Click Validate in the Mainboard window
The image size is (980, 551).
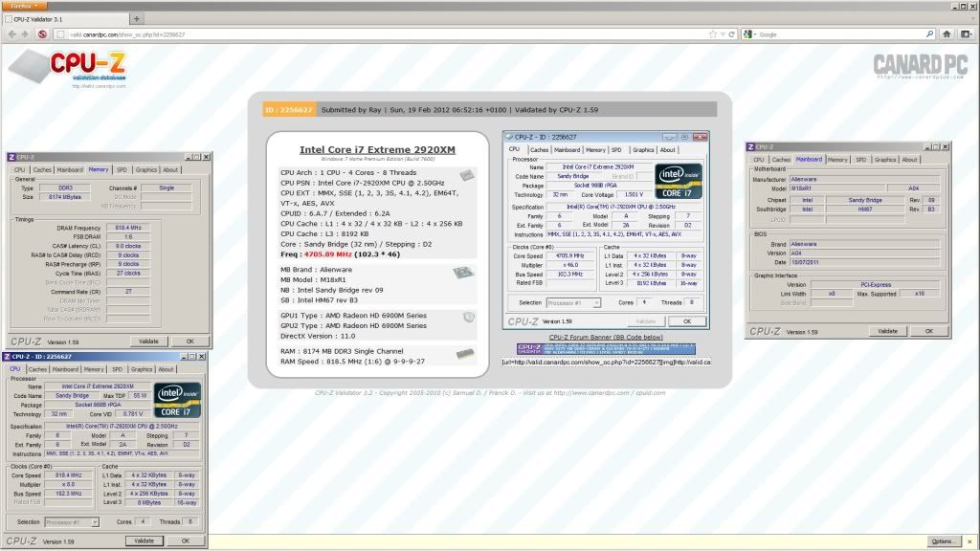887,332
